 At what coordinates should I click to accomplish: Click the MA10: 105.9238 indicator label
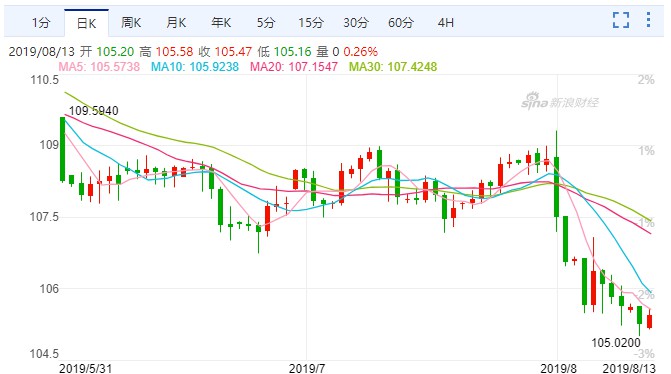click(x=195, y=67)
